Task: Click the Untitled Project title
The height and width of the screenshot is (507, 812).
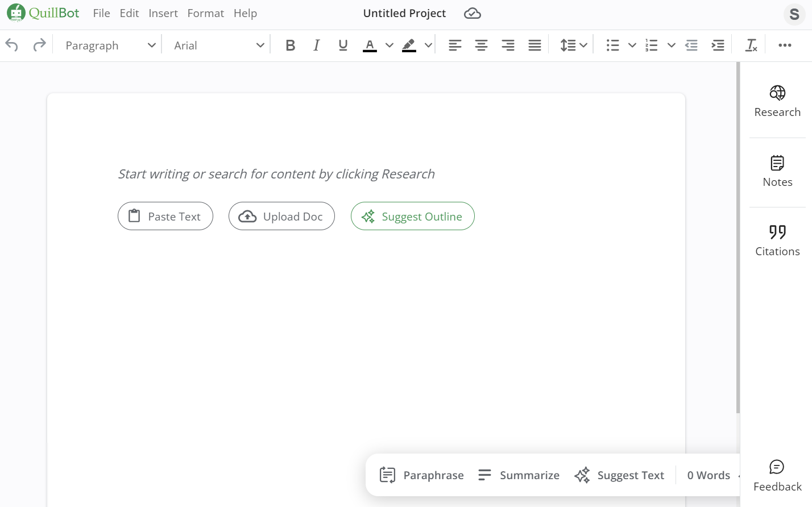Action: pos(404,13)
